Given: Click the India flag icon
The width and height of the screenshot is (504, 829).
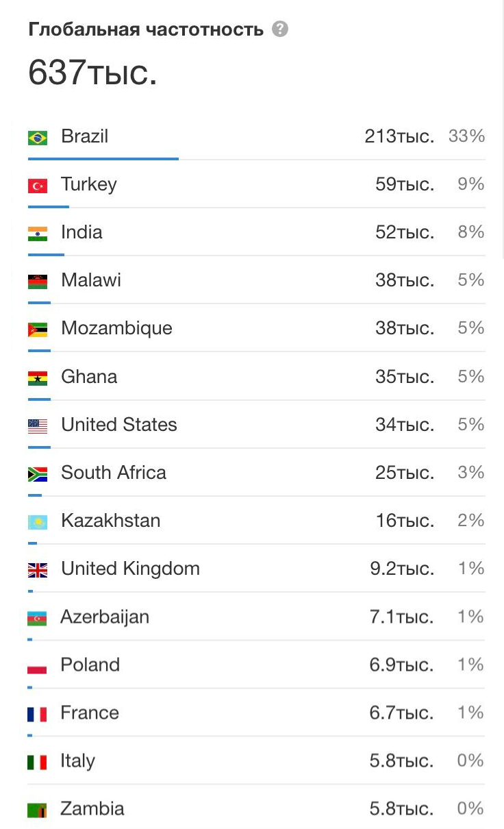Looking at the screenshot, I should (38, 234).
